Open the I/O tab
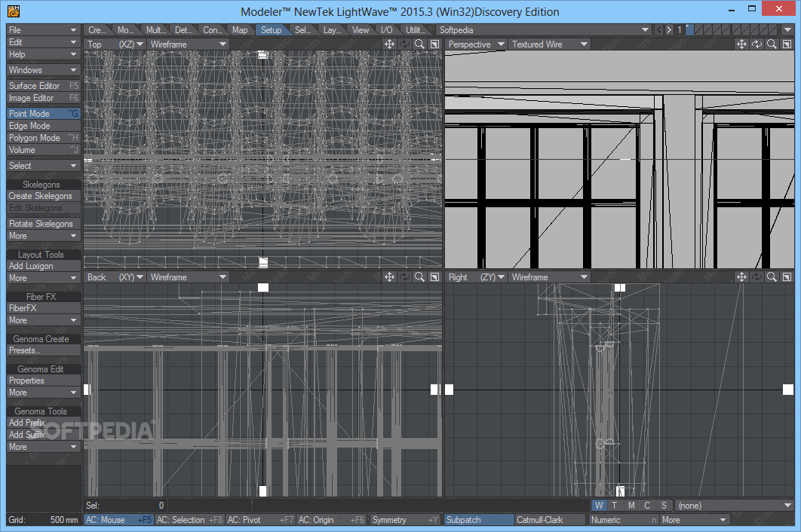801x532 pixels. coord(387,30)
